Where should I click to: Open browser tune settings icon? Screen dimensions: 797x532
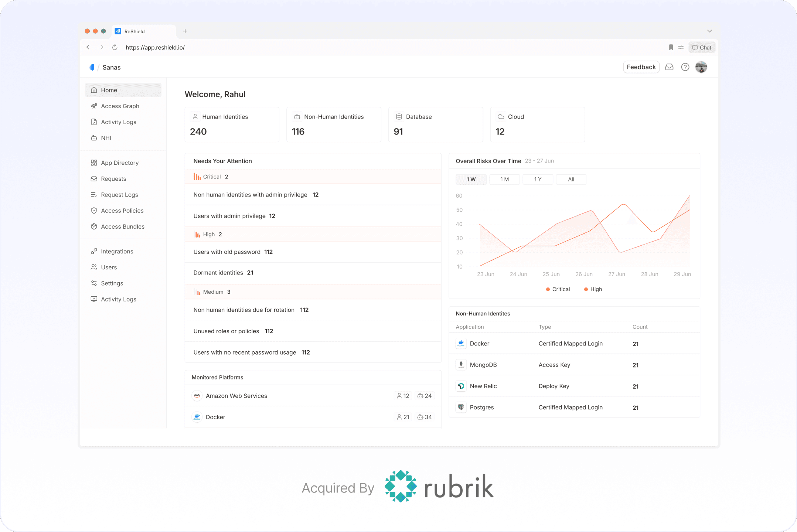(x=681, y=47)
